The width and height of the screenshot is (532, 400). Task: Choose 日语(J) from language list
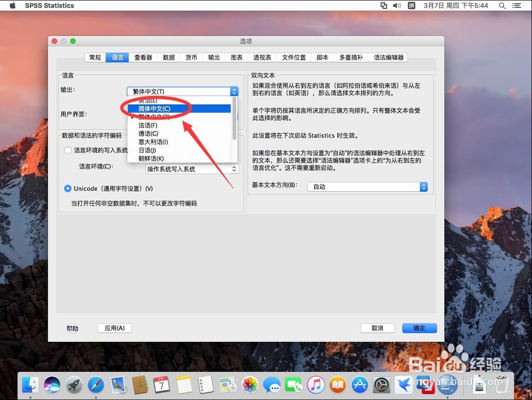(179, 150)
